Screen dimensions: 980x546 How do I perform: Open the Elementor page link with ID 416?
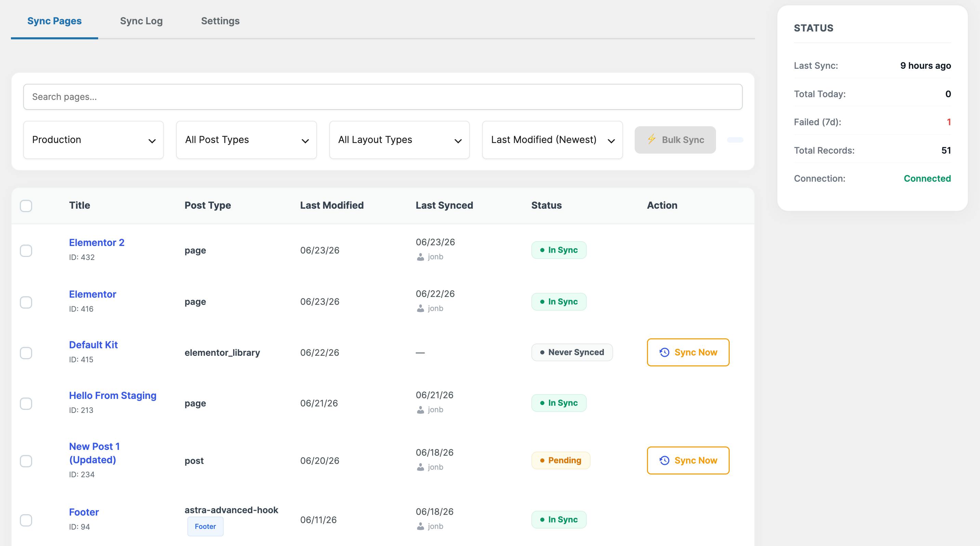click(92, 294)
